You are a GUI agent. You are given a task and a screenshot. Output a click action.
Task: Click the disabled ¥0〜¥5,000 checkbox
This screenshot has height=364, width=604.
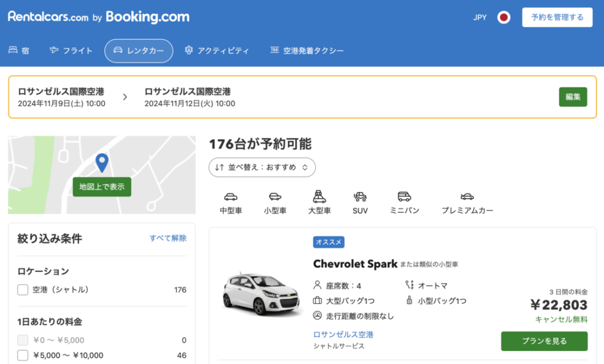click(x=23, y=340)
